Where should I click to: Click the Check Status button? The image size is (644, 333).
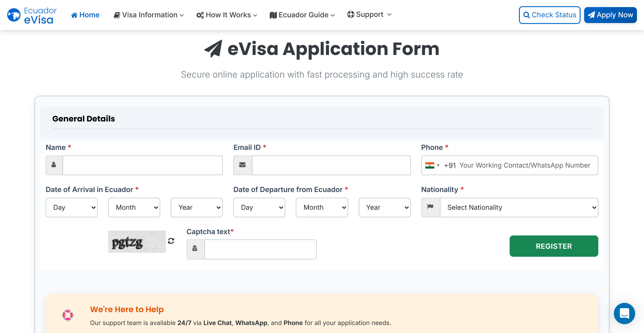click(x=549, y=15)
